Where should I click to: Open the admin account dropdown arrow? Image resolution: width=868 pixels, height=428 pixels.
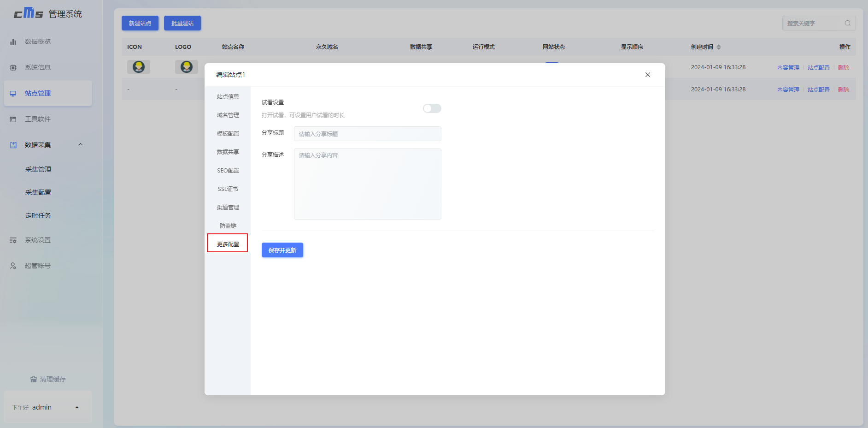[77, 407]
